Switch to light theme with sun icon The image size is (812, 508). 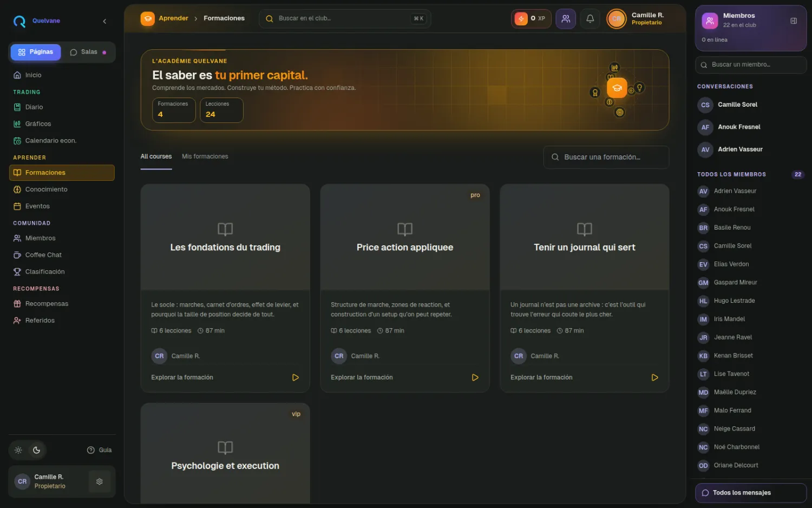(18, 450)
